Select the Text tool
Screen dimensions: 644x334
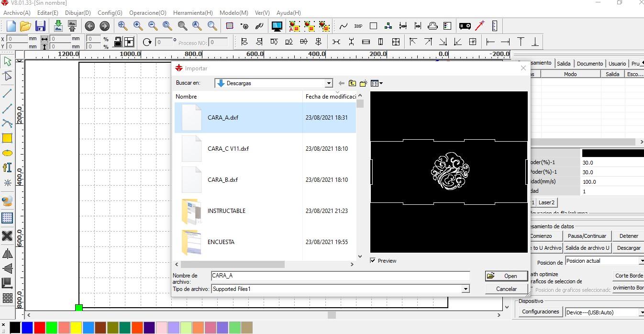[x=7, y=167]
